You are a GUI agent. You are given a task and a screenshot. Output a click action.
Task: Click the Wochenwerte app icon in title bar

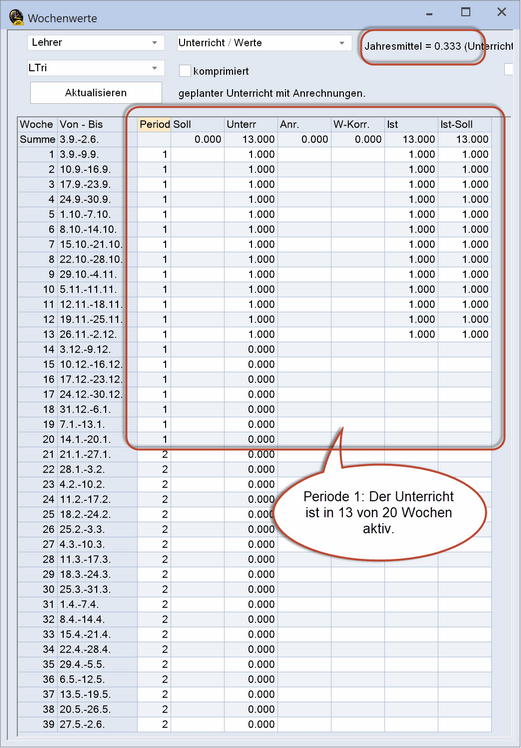[16, 17]
